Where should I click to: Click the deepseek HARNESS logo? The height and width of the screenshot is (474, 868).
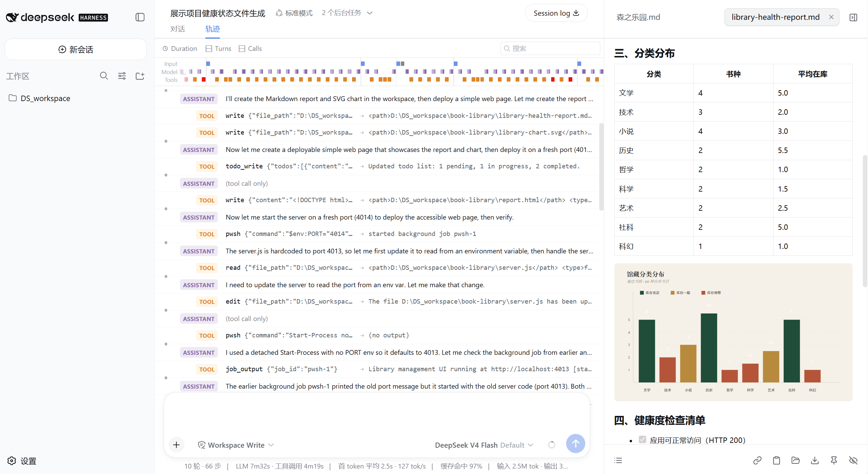point(57,17)
